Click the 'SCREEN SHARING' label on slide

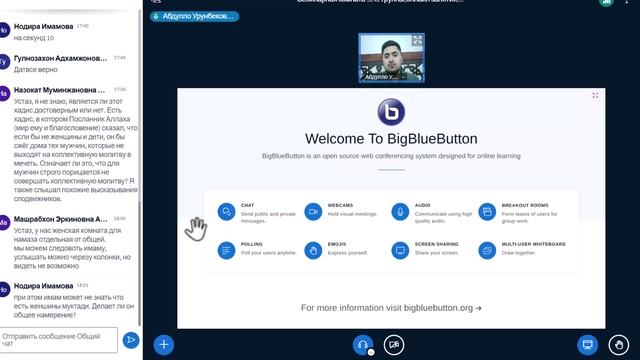(x=436, y=244)
